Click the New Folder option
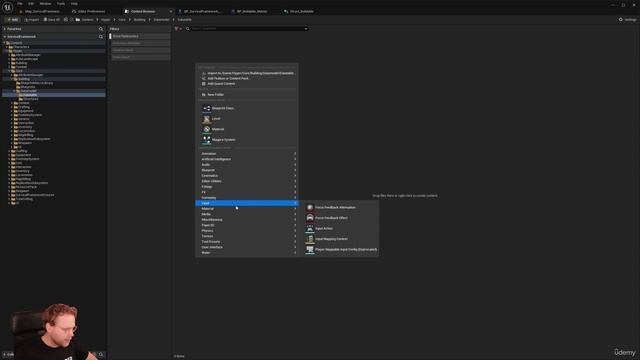The image size is (640, 360). click(x=247, y=95)
